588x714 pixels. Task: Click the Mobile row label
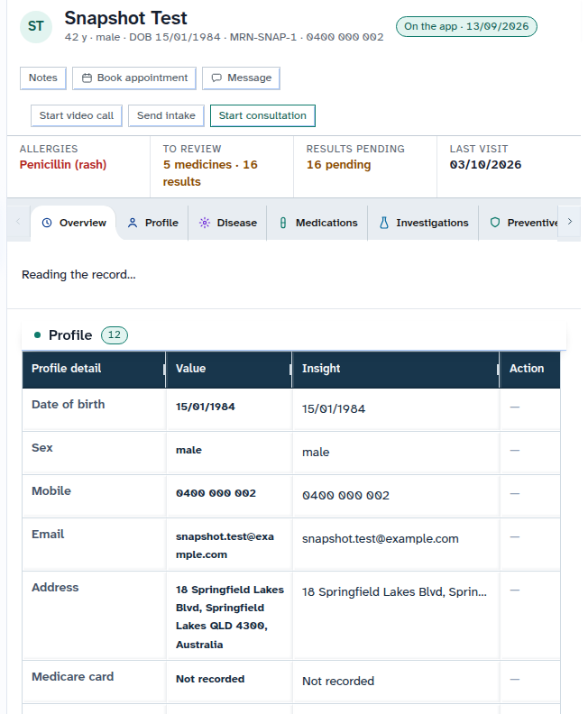pos(51,490)
